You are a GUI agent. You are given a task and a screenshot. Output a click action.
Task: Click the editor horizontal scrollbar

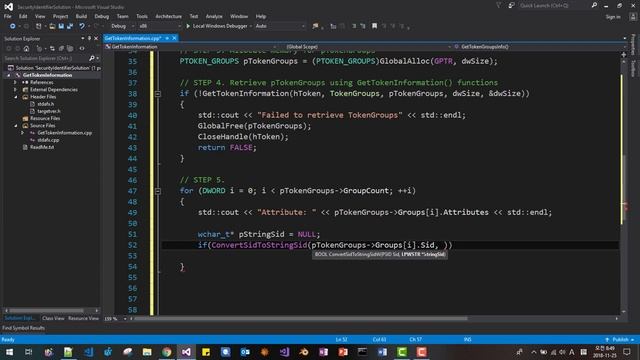tap(301, 318)
